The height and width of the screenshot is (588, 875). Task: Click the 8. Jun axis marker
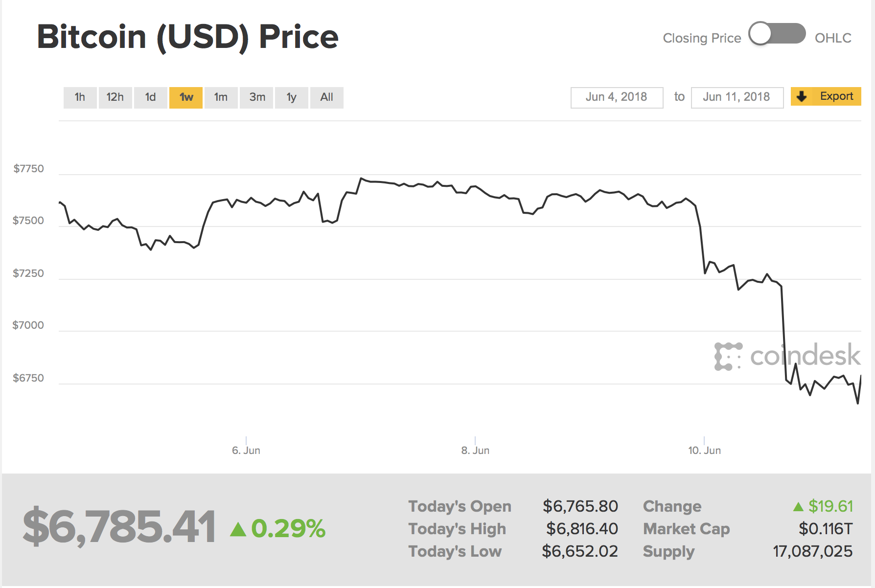click(x=475, y=450)
